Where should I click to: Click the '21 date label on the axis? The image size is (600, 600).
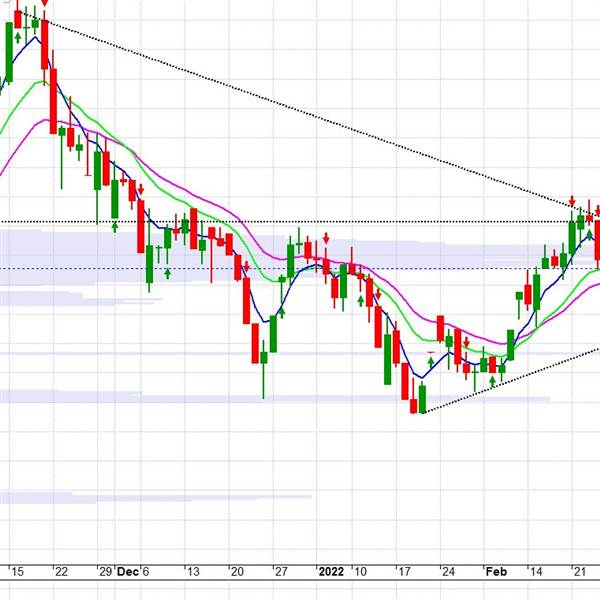pyautogui.click(x=580, y=572)
